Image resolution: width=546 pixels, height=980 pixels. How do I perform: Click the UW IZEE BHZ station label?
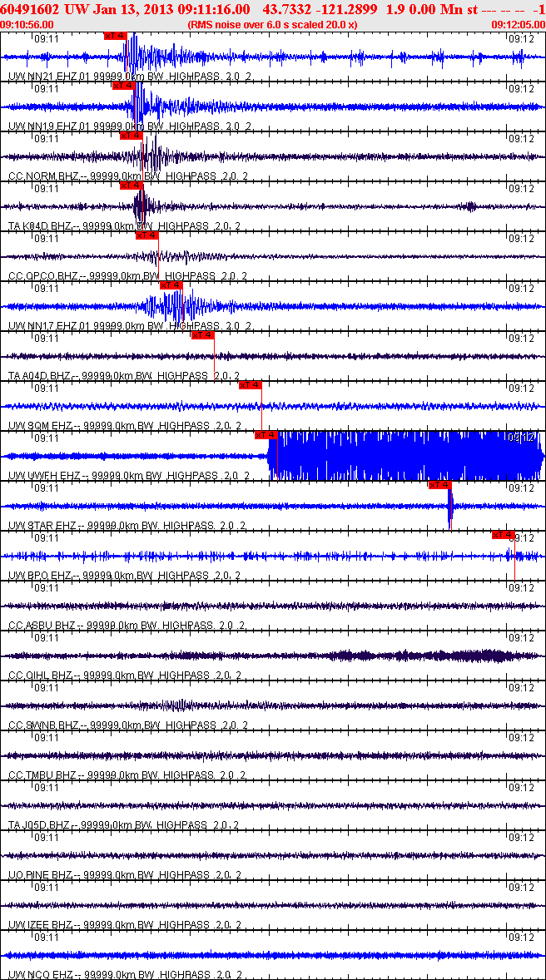click(x=125, y=926)
